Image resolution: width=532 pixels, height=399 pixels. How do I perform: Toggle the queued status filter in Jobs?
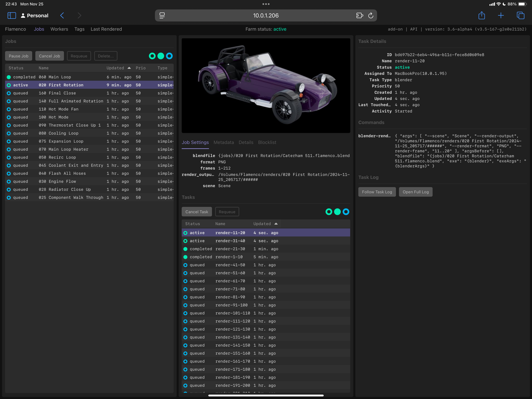(169, 56)
